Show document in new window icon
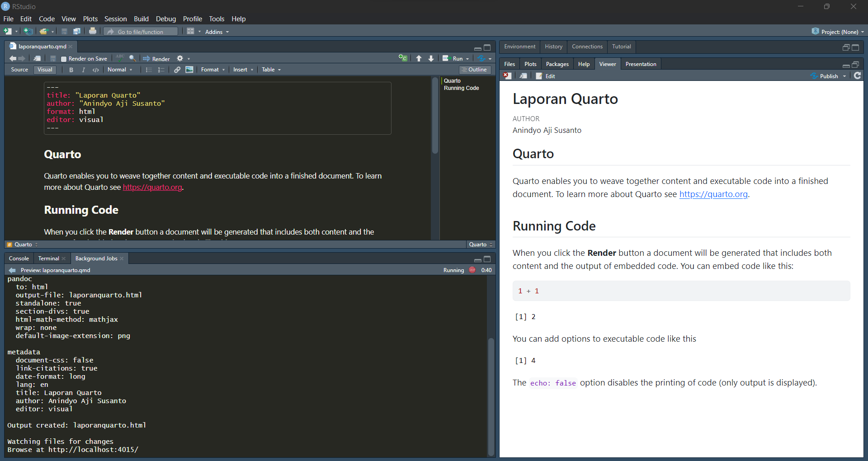This screenshot has height=461, width=868. [x=38, y=58]
